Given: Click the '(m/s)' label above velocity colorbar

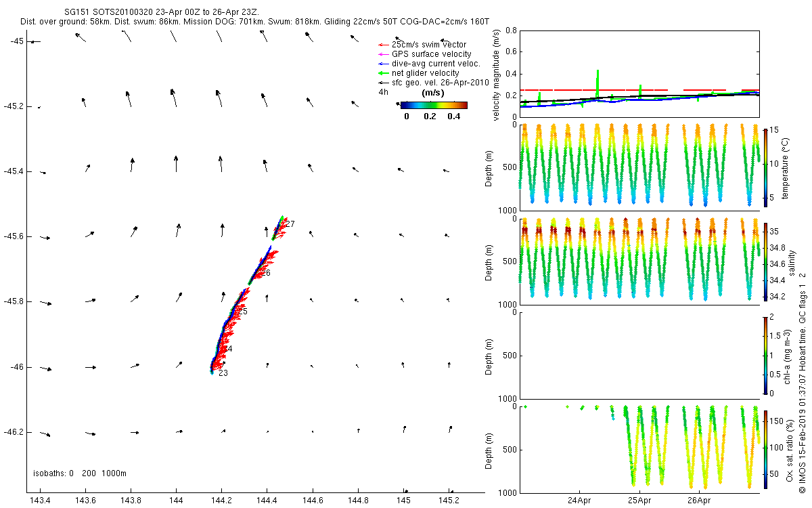Looking at the screenshot, I should point(433,93).
